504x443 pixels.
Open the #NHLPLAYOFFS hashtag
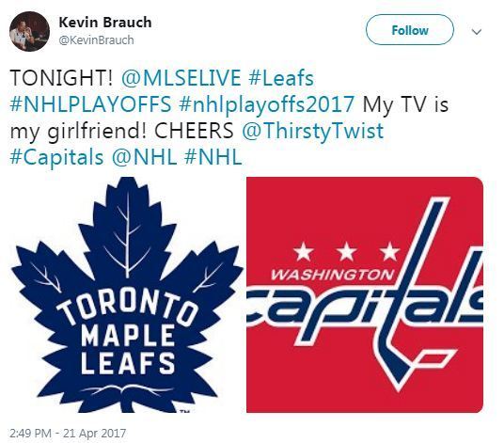tap(90, 104)
